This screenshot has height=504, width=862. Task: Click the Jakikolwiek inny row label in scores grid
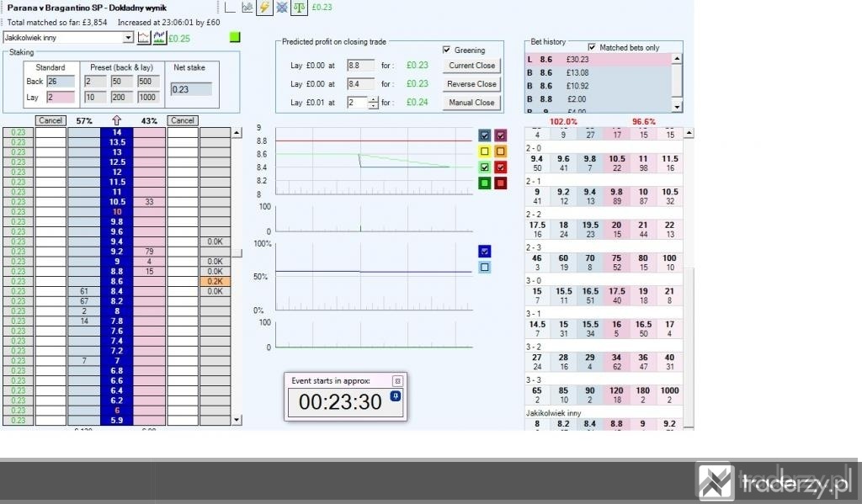(553, 413)
